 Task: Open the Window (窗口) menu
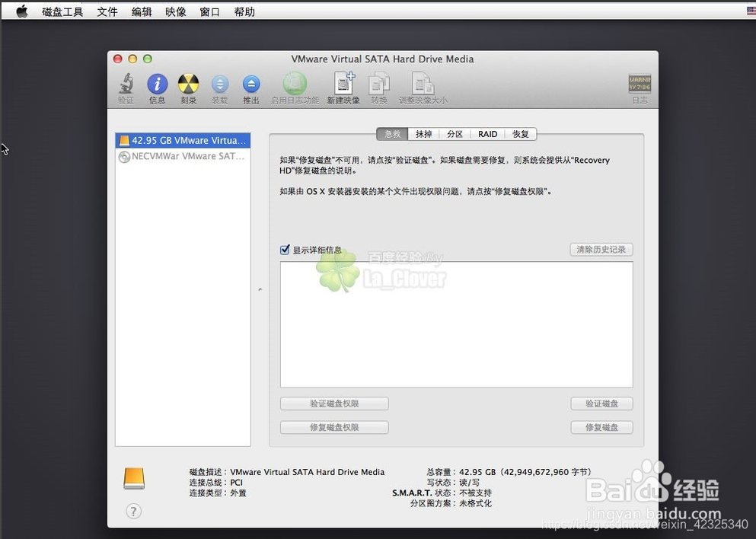pyautogui.click(x=209, y=11)
